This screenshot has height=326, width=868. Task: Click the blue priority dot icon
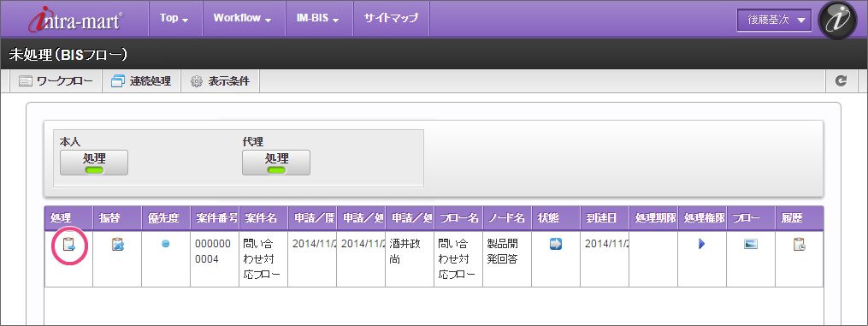click(166, 244)
